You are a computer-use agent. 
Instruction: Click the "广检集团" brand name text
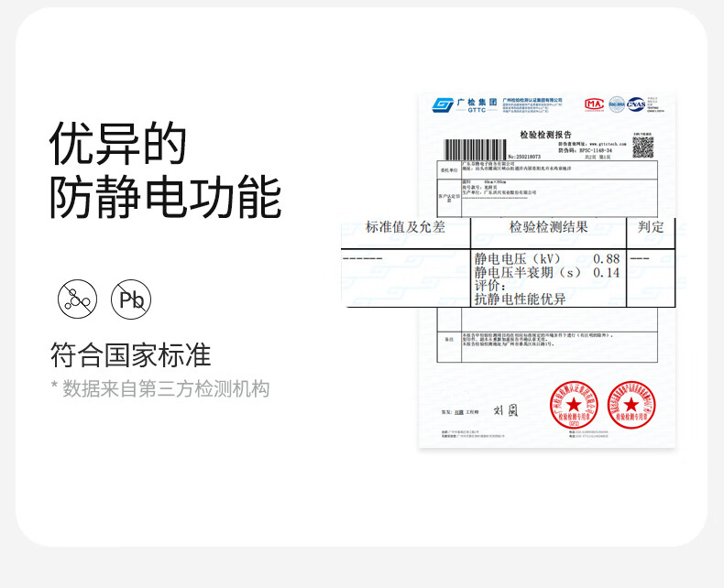coord(477,102)
